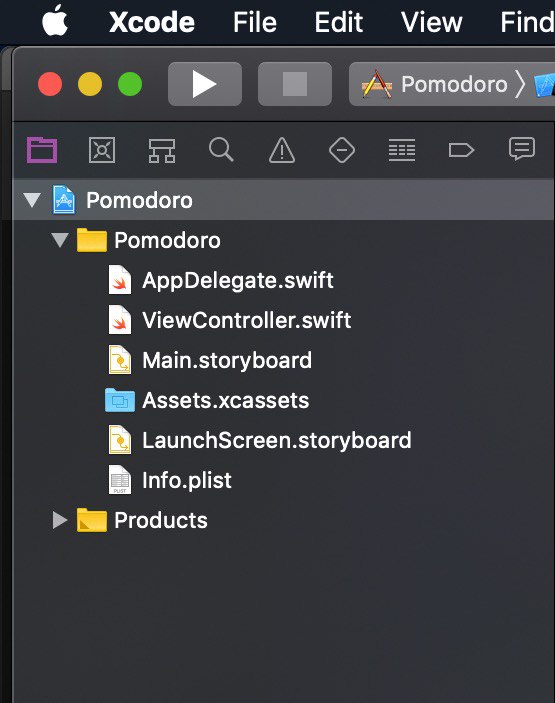Open the Report navigator speech bubble
Viewport: 555px width, 703px height.
[522, 149]
